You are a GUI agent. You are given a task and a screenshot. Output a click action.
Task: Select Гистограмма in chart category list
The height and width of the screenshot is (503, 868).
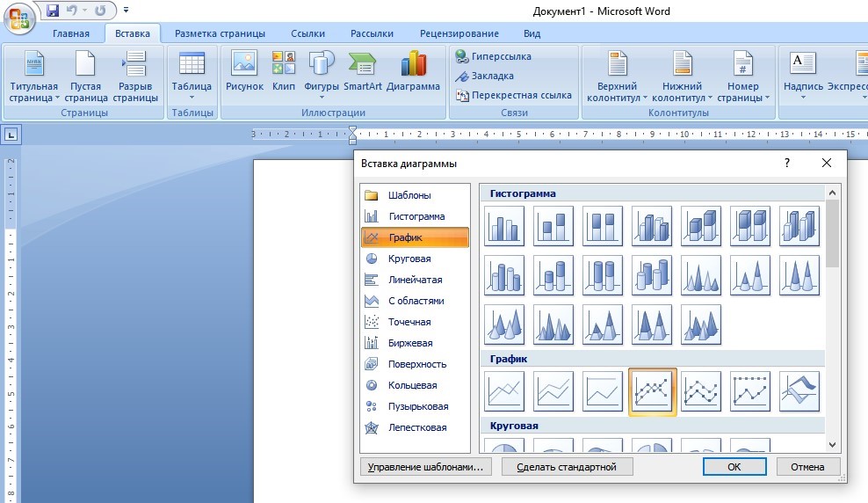[x=415, y=216]
